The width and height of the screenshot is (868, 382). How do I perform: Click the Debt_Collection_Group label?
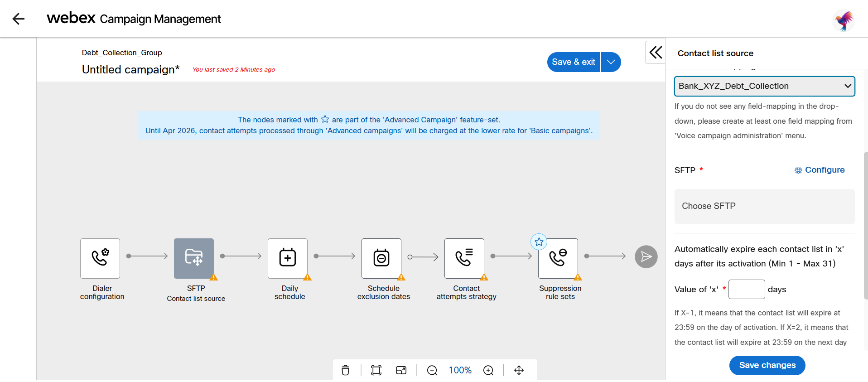click(x=122, y=53)
